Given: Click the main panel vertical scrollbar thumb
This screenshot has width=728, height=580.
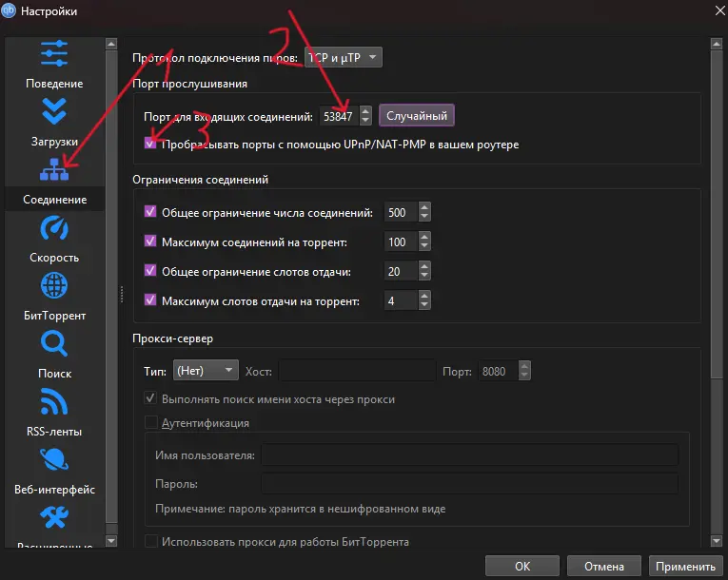Looking at the screenshot, I should pyautogui.click(x=716, y=214).
